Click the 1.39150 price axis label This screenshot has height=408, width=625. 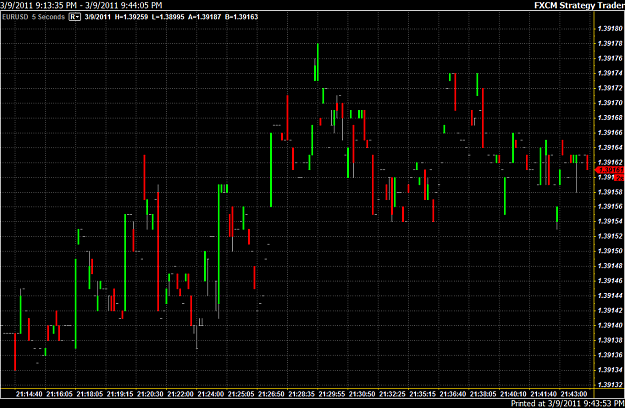click(x=610, y=251)
